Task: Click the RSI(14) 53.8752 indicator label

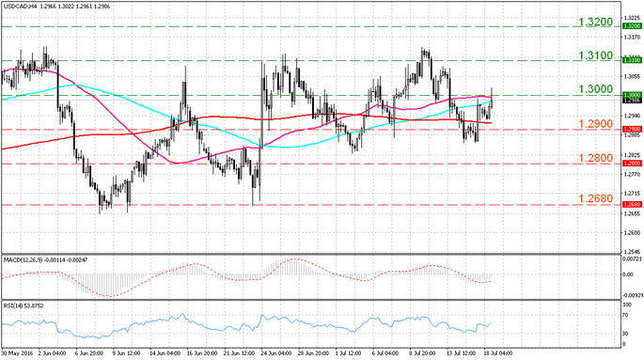Action: click(x=24, y=305)
